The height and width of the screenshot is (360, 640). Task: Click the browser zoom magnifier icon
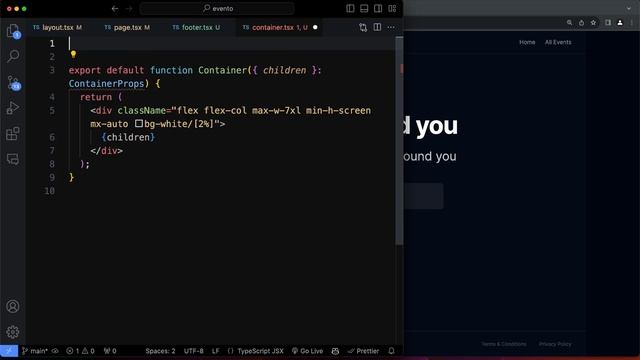tap(569, 23)
